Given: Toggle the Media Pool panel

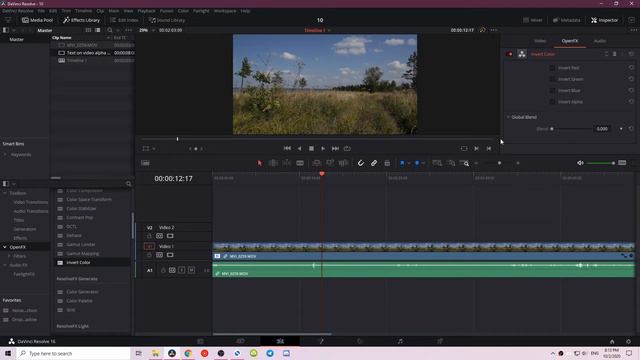Looking at the screenshot, I should click(x=37, y=20).
